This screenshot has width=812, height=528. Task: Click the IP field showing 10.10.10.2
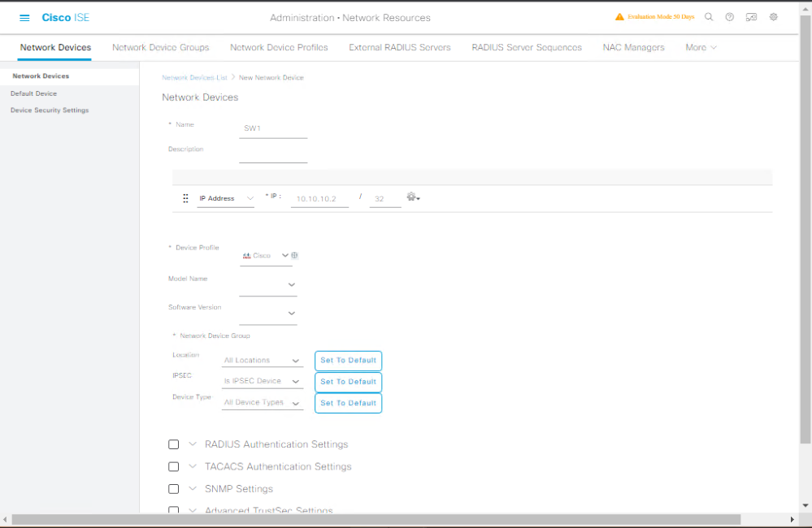pos(319,199)
